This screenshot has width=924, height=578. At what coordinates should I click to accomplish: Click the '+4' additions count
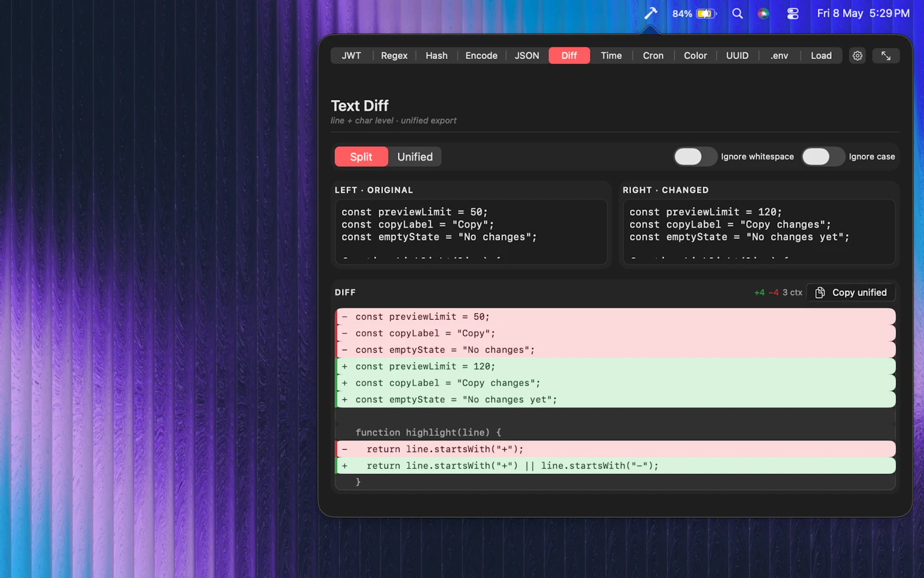tap(759, 292)
